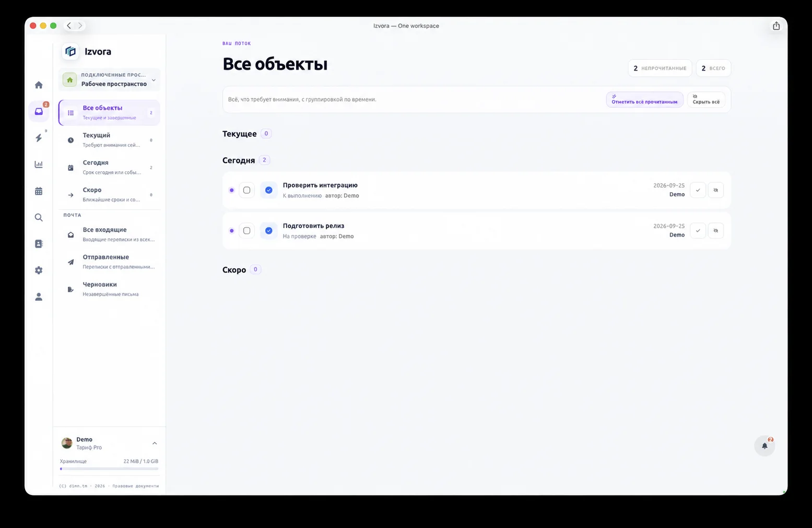Toggle blue completion circle for 'Проверить интеграцию'

pyautogui.click(x=269, y=190)
